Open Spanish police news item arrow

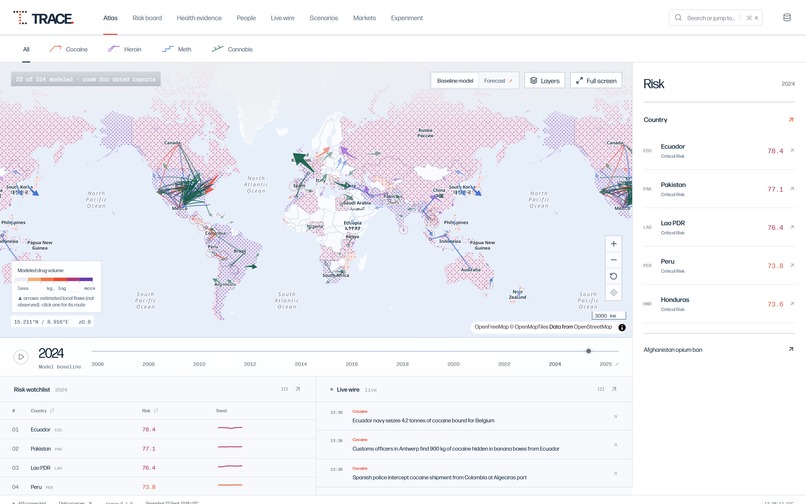[615, 474]
